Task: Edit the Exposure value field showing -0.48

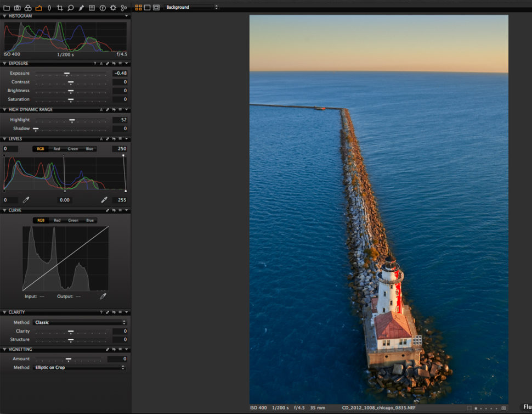Action: (x=120, y=74)
